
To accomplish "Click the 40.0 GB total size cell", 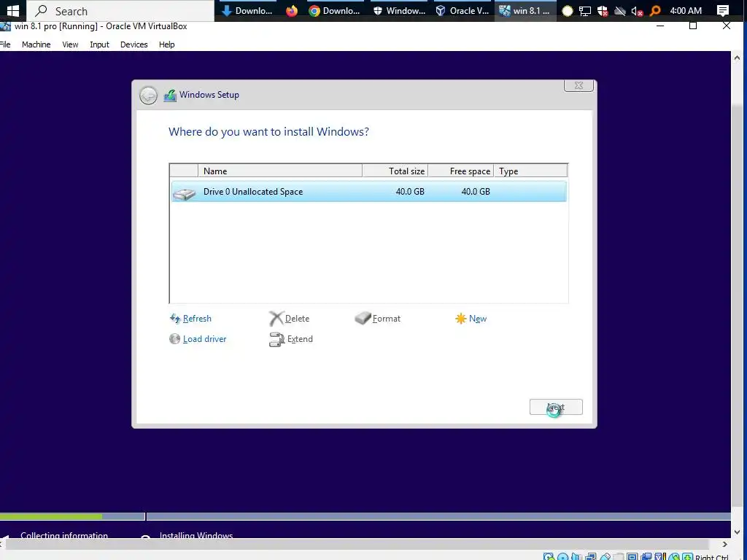I will [x=410, y=192].
